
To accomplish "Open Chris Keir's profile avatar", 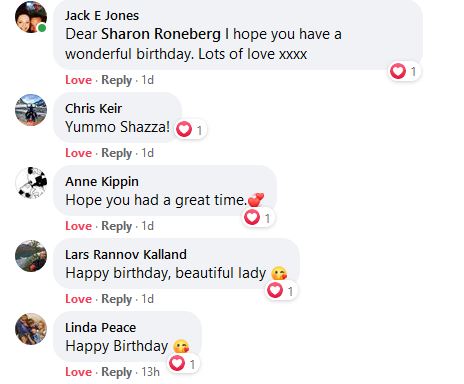I will 31,110.
